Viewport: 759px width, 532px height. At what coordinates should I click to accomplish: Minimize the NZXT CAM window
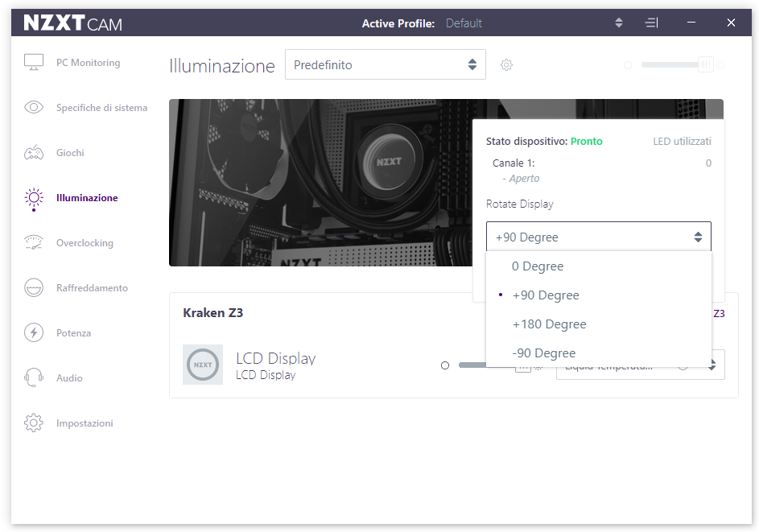coord(691,23)
